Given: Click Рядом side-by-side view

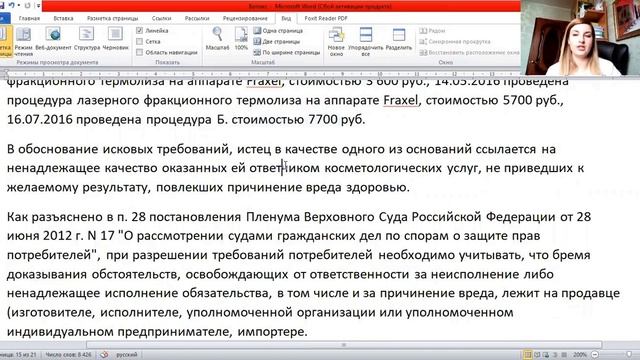Looking at the screenshot, I should 432,31.
